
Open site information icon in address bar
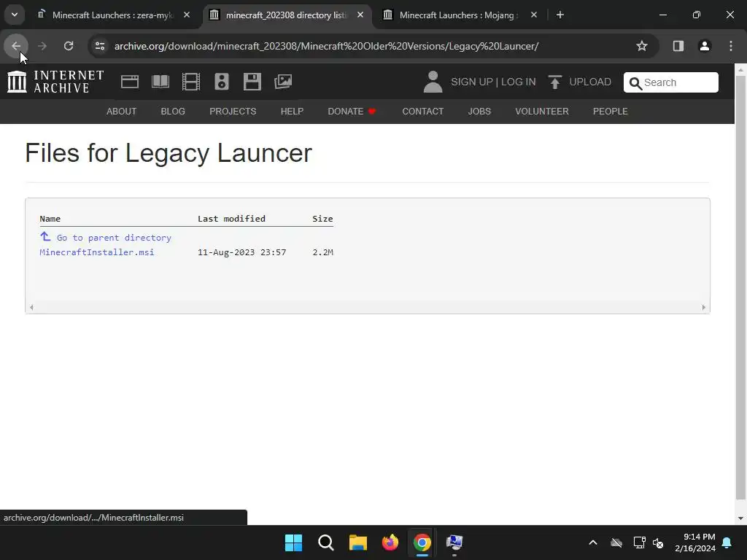(x=100, y=46)
